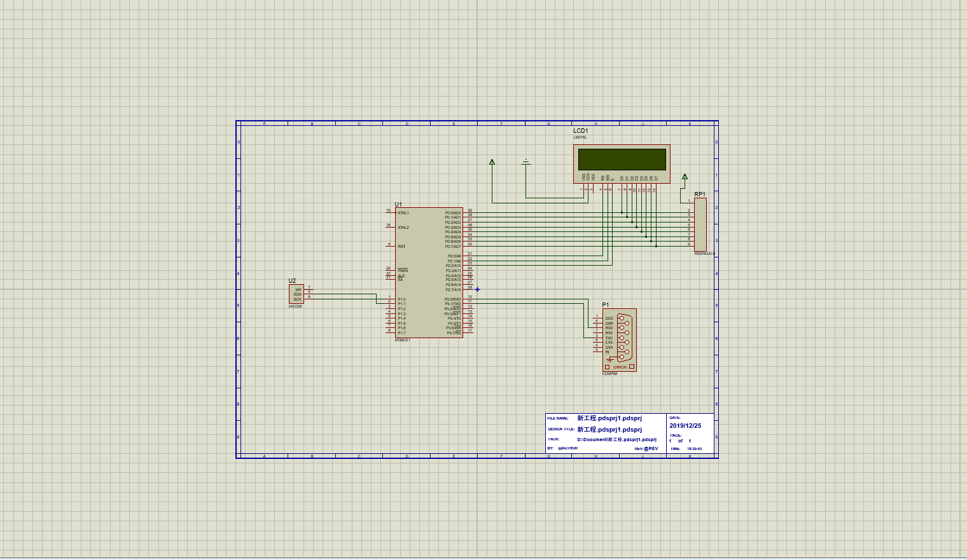
Task: Select the U2 24C02B EEPROM chip
Action: (x=296, y=294)
